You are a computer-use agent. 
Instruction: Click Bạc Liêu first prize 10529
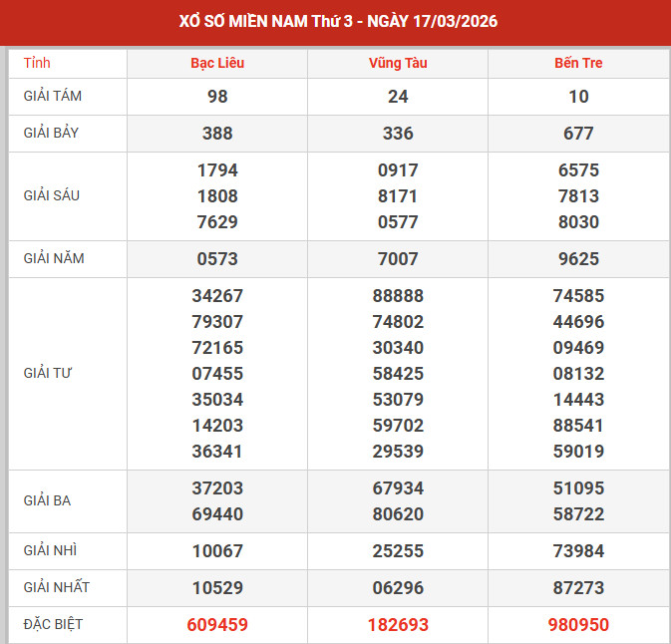(x=217, y=588)
